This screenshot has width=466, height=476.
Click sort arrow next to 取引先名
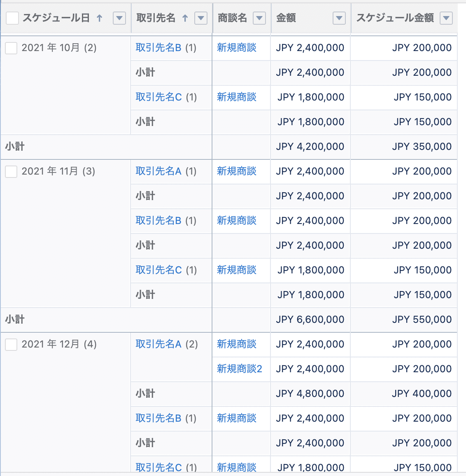(185, 18)
